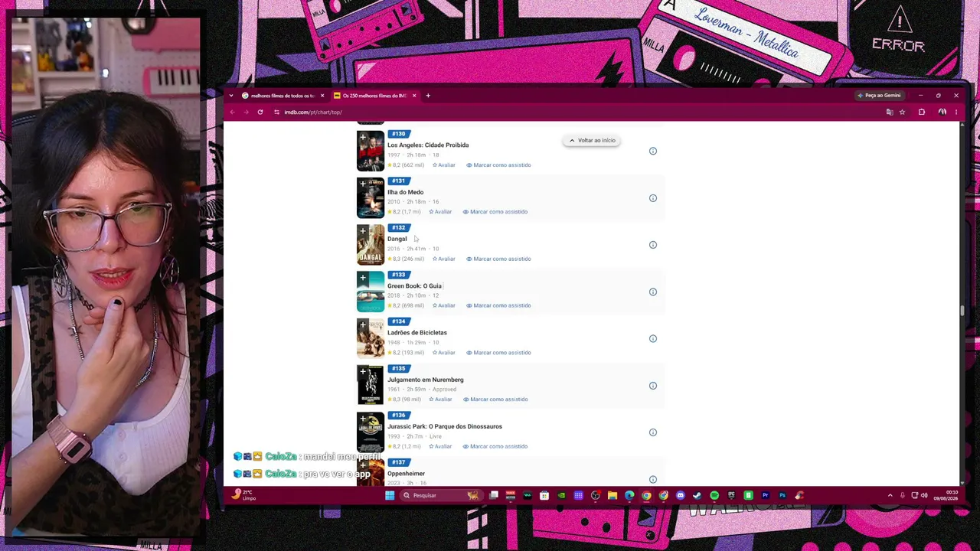Open the Dangal title link

click(x=397, y=239)
